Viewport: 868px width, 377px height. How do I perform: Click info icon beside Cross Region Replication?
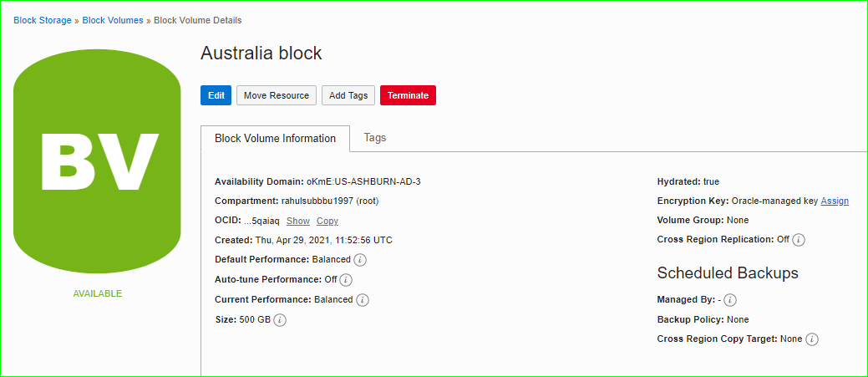pyautogui.click(x=799, y=240)
